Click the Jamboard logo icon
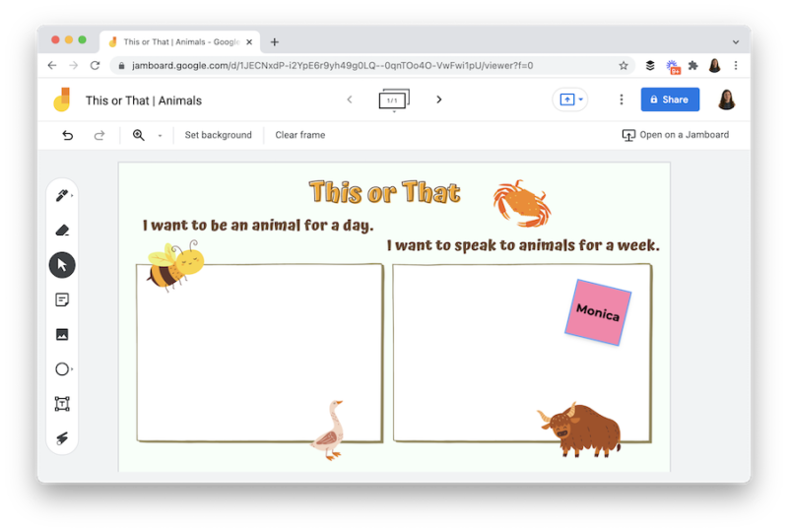The width and height of the screenshot is (788, 532). pyautogui.click(x=62, y=100)
